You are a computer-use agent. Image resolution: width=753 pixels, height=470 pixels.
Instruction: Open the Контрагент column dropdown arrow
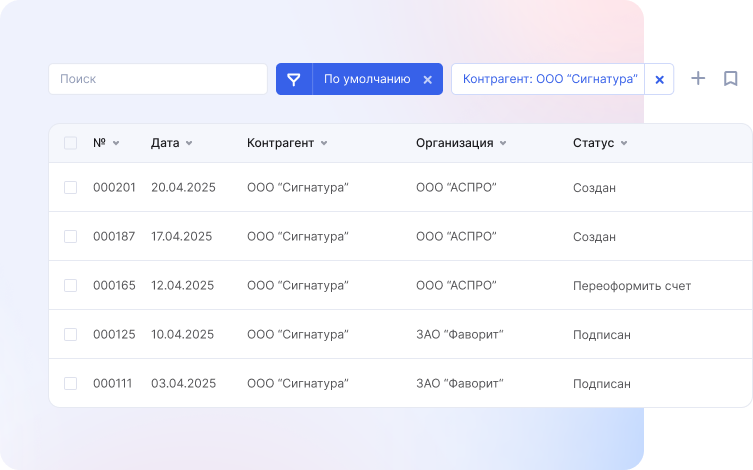[x=323, y=144]
